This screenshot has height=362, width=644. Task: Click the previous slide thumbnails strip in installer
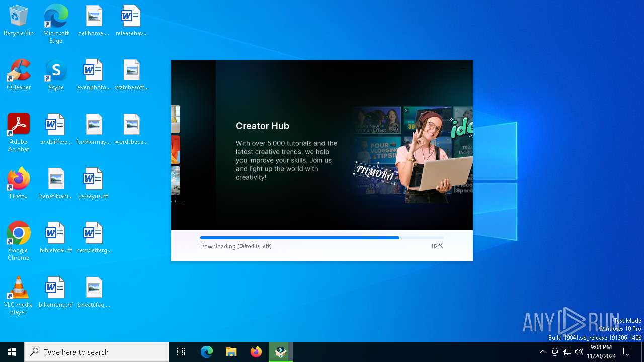tap(176, 150)
